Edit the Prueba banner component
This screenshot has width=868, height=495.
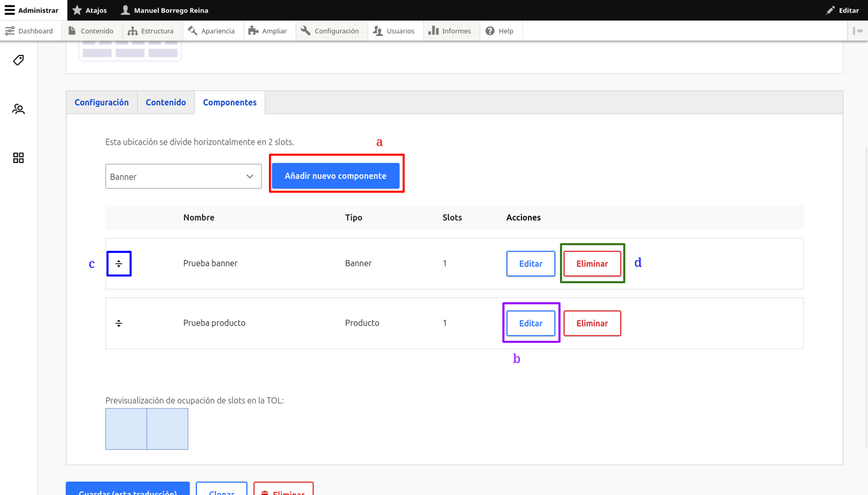point(530,264)
